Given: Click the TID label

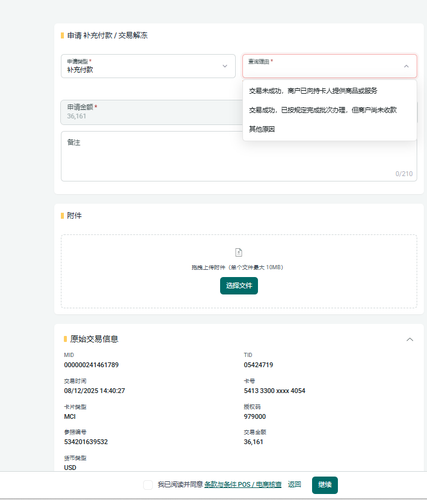Looking at the screenshot, I should [248, 355].
